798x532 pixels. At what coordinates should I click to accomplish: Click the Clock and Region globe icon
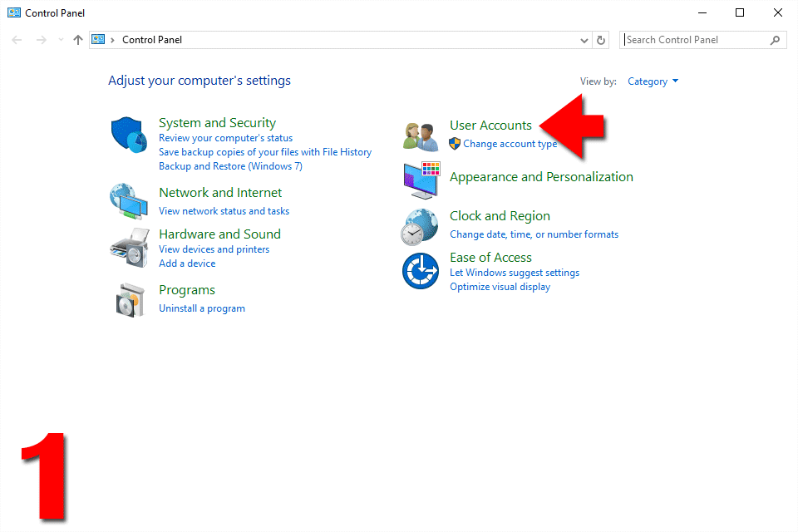point(420,226)
